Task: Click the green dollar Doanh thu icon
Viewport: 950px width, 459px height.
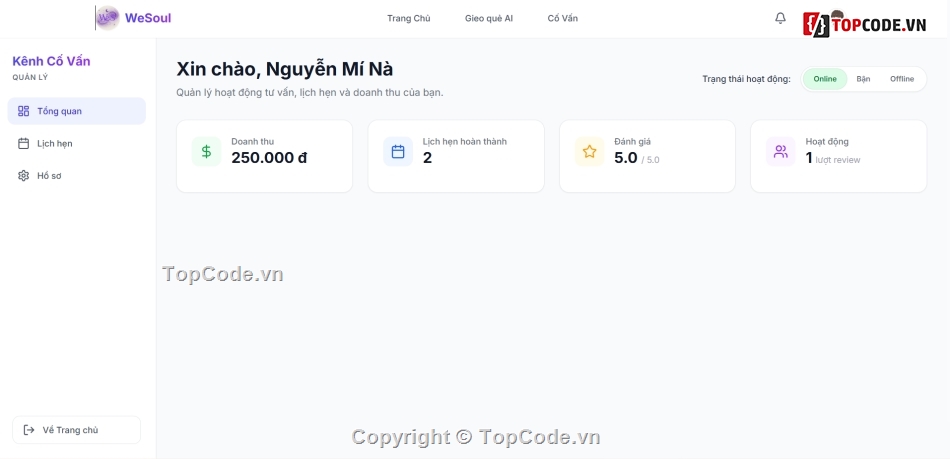Action: point(207,151)
